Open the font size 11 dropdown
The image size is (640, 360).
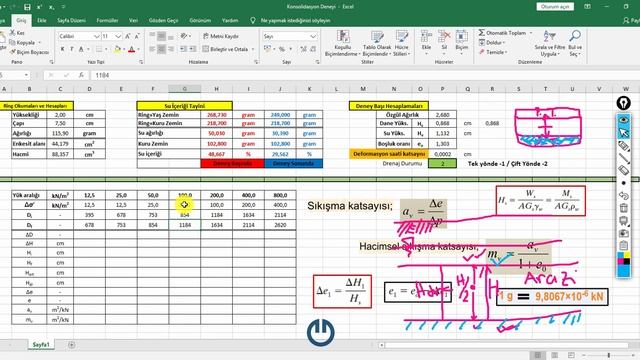118,36
